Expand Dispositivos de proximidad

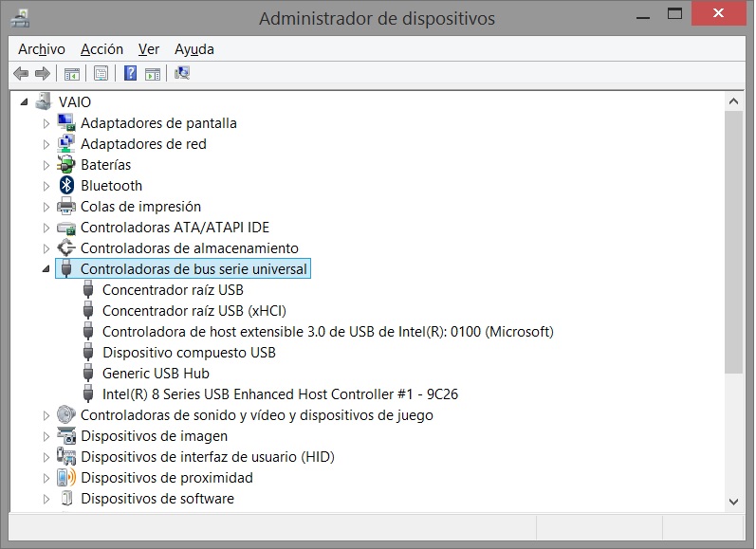tap(46, 478)
